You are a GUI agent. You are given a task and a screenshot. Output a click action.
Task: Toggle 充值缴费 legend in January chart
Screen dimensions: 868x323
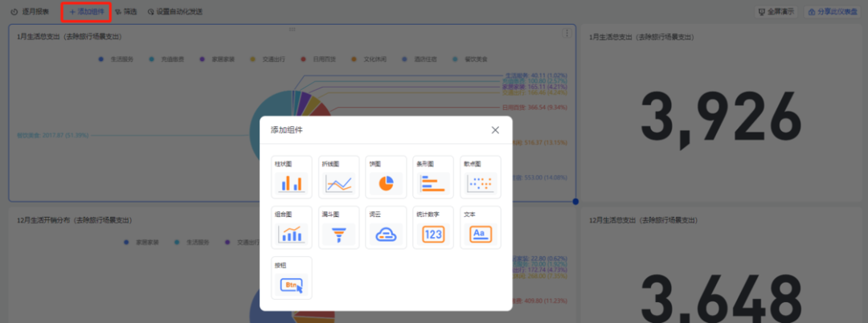(166, 59)
